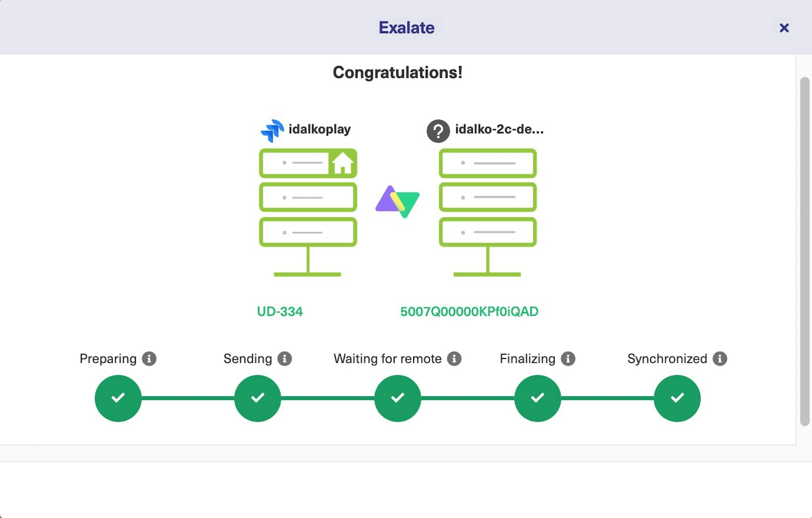This screenshot has width=812, height=518.
Task: Select the Preparing checkmark step
Action: (x=118, y=398)
